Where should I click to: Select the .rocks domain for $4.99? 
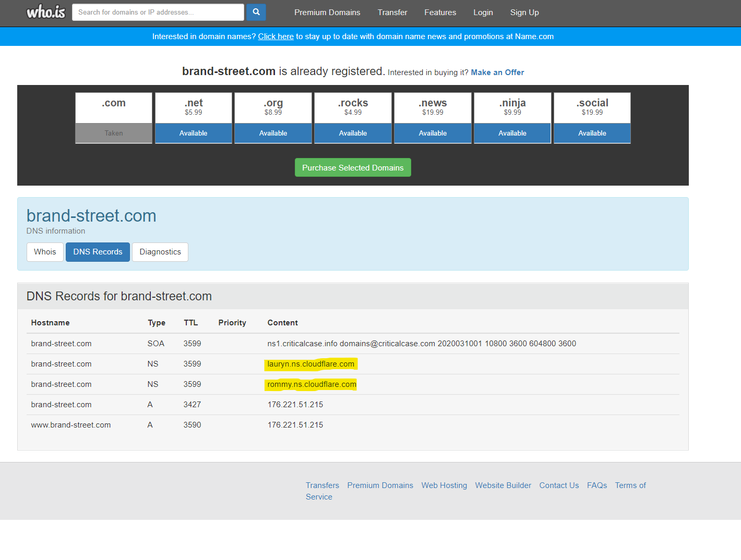click(353, 118)
